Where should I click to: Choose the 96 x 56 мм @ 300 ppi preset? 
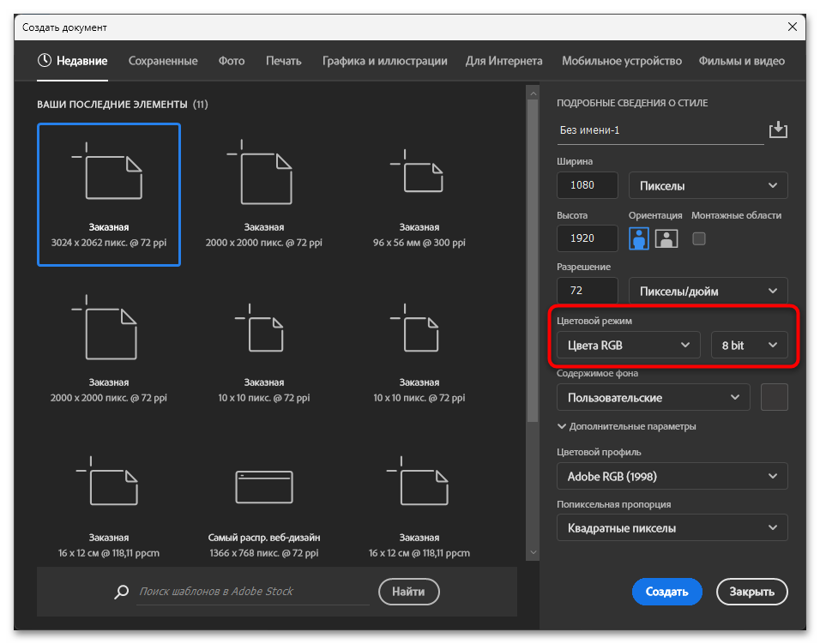(x=419, y=195)
